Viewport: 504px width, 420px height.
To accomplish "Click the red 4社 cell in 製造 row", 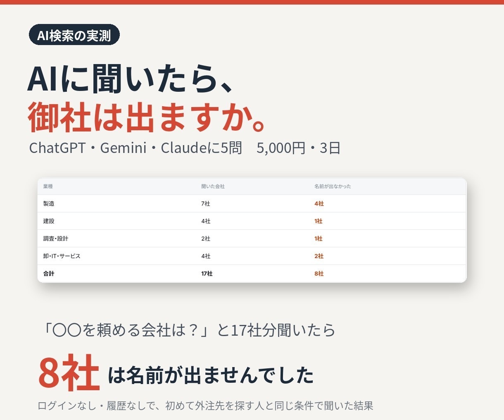I will [x=319, y=204].
